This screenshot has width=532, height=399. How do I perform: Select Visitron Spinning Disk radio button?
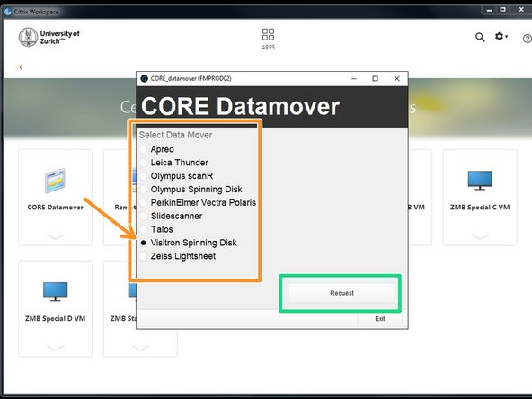(x=144, y=243)
